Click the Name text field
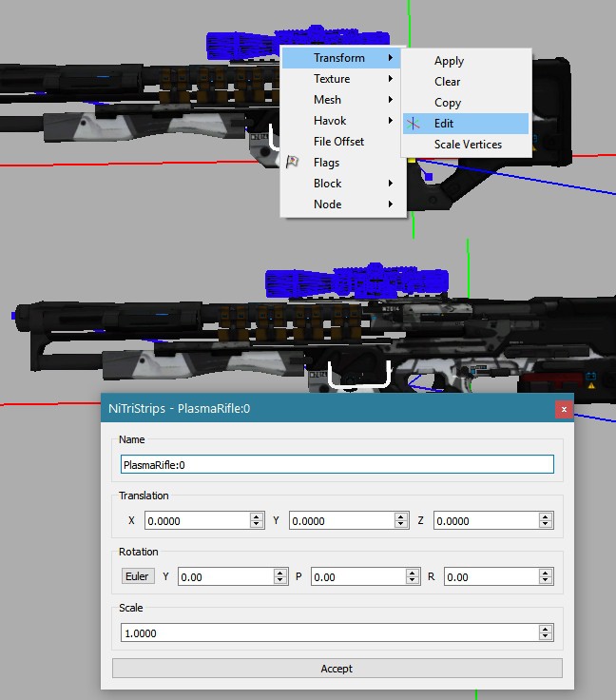Viewport: 616px width, 700px height. point(337,465)
